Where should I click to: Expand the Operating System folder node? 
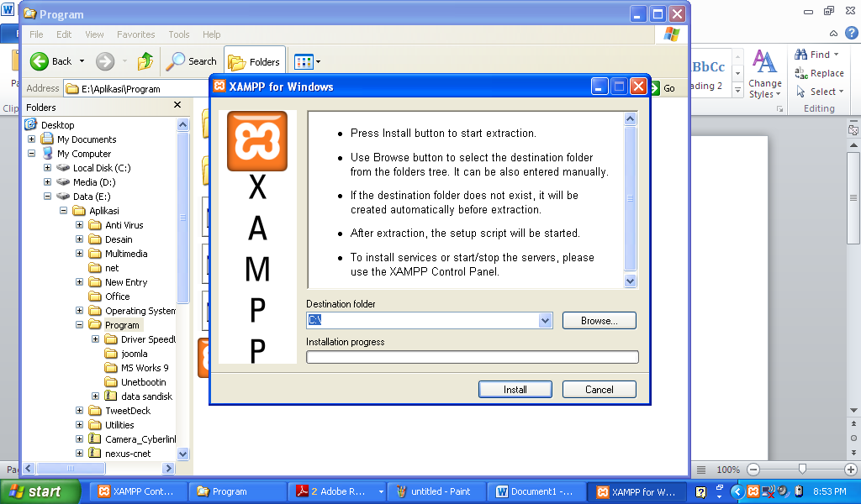pos(79,311)
